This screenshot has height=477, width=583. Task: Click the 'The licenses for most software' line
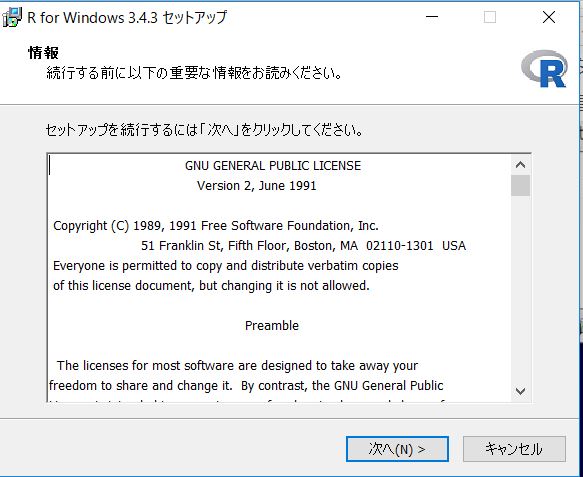[x=237, y=366]
